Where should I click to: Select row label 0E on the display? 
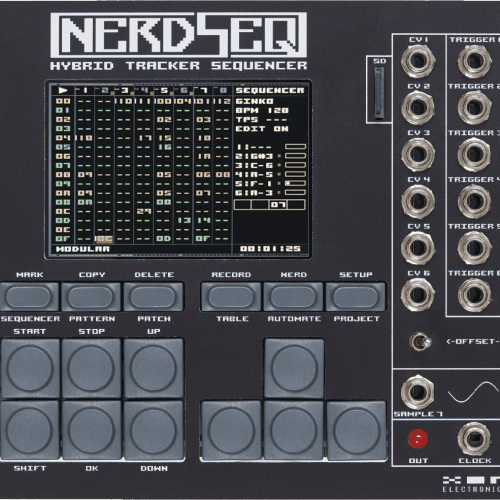tap(63, 230)
